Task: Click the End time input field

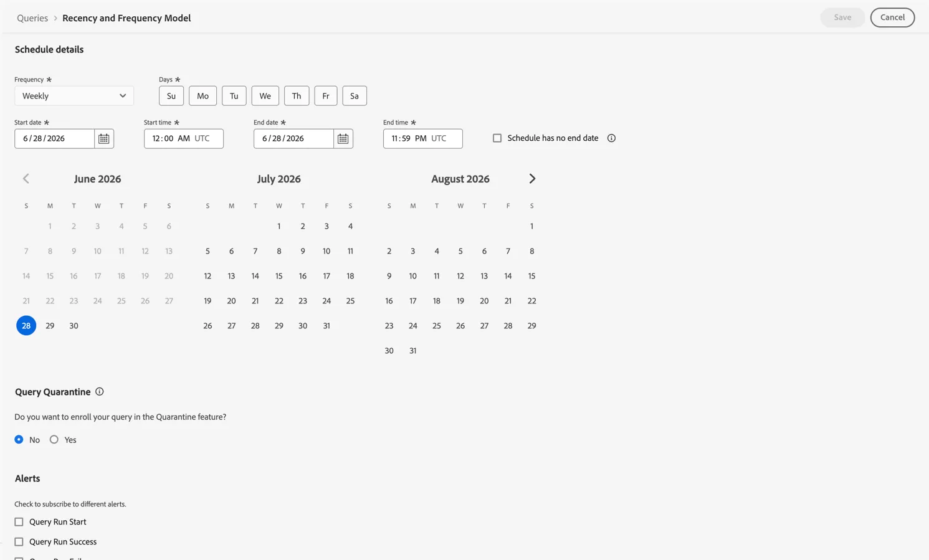Action: (423, 138)
